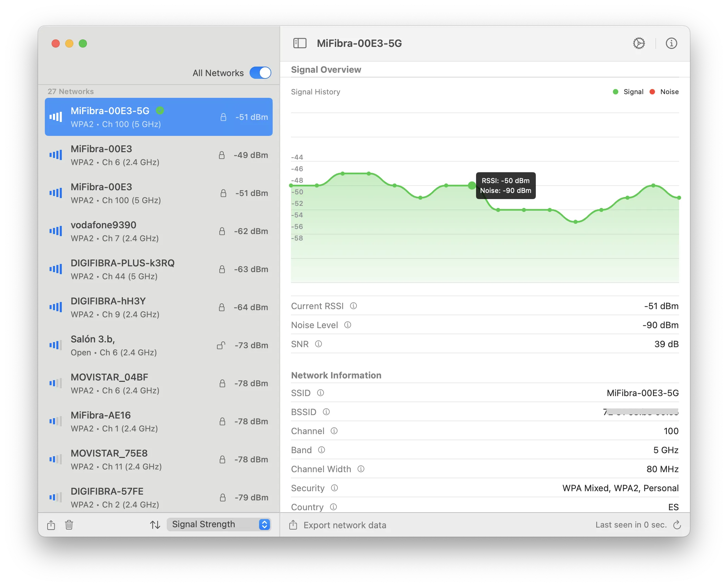Click the info button in title bar

pos(671,43)
